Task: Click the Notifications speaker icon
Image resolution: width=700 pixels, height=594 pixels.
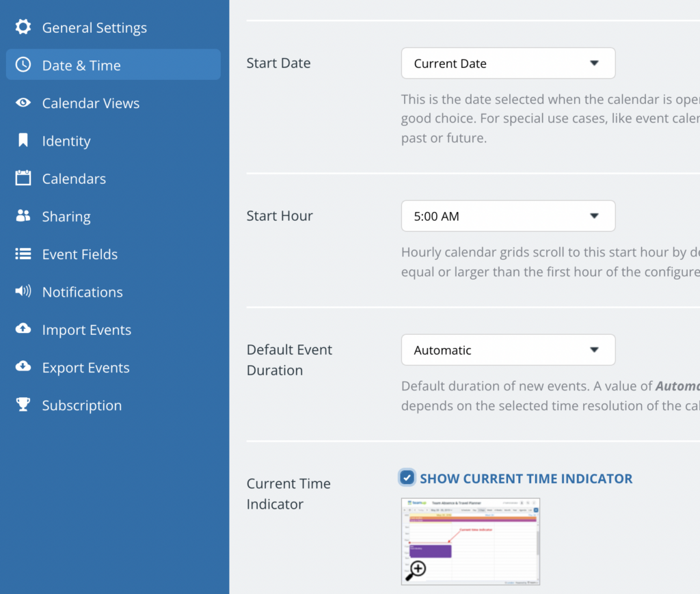Action: 23,292
